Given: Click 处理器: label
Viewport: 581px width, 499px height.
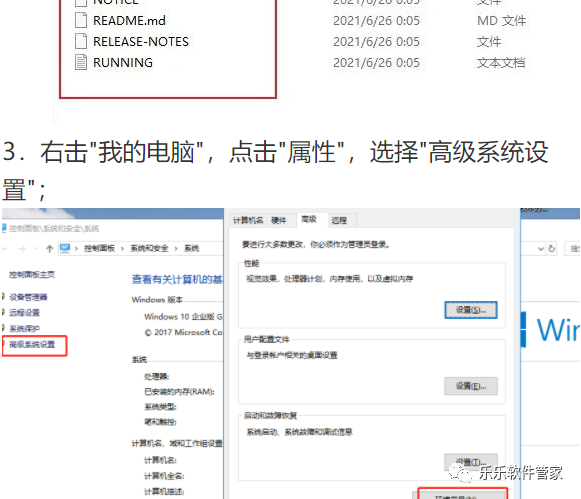Looking at the screenshot, I should click(x=157, y=376).
